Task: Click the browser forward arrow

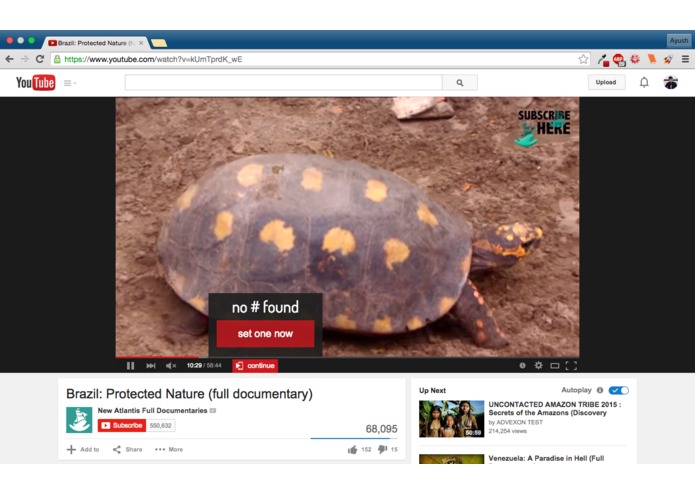Action: (x=24, y=59)
